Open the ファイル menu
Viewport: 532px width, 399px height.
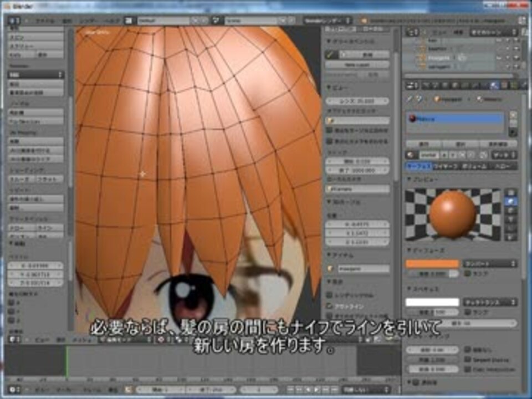pyautogui.click(x=45, y=21)
